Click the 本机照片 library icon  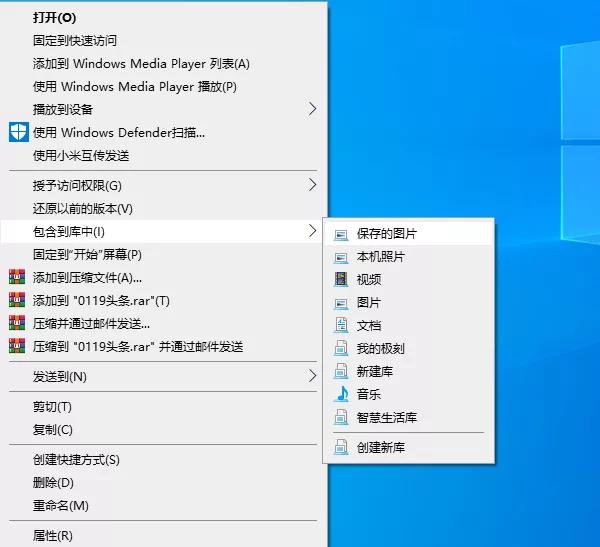341,257
